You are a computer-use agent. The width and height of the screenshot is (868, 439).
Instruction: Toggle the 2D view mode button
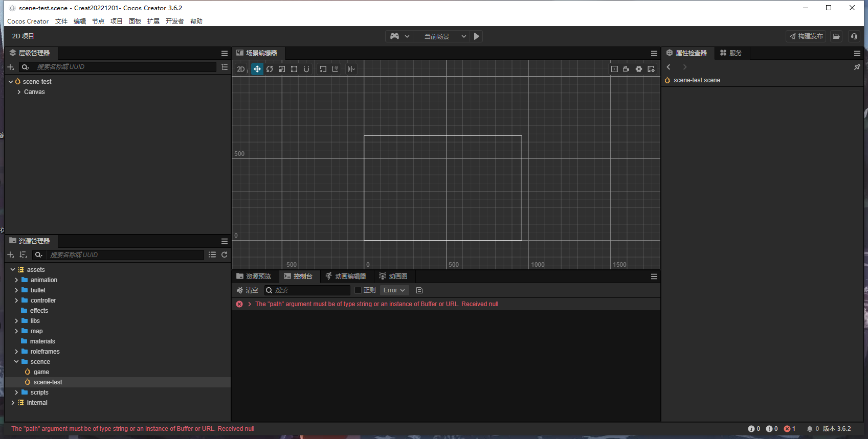click(x=241, y=69)
